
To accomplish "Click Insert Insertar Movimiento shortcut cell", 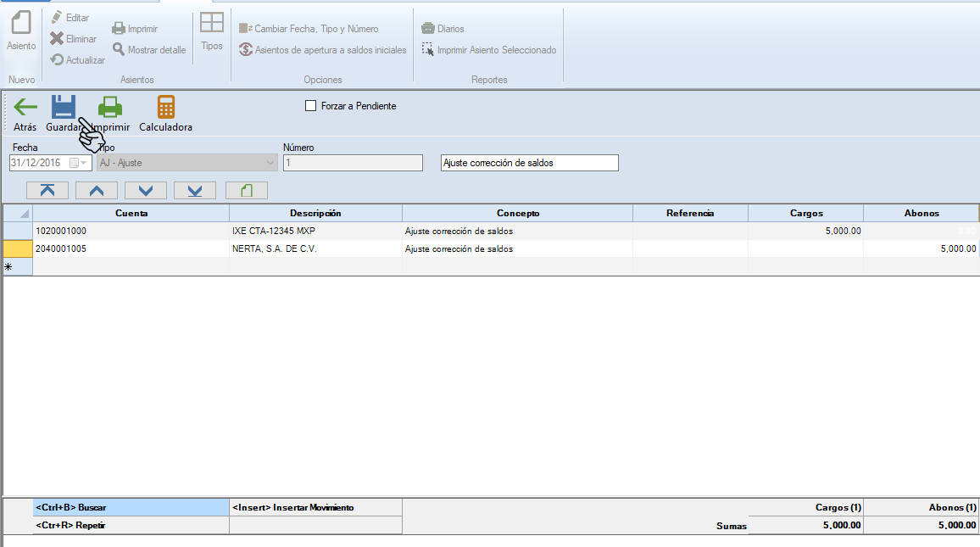I will (x=315, y=507).
